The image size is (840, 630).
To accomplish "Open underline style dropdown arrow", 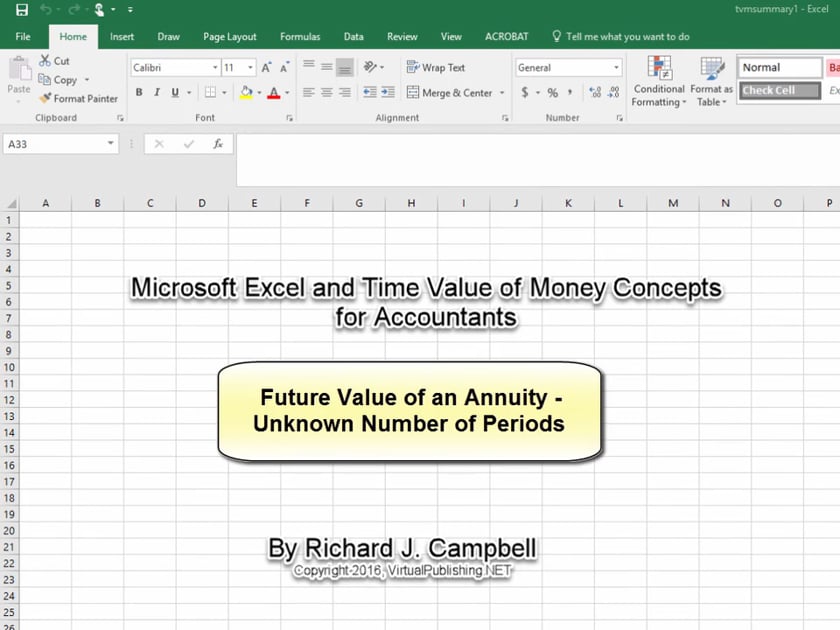I will [x=189, y=93].
